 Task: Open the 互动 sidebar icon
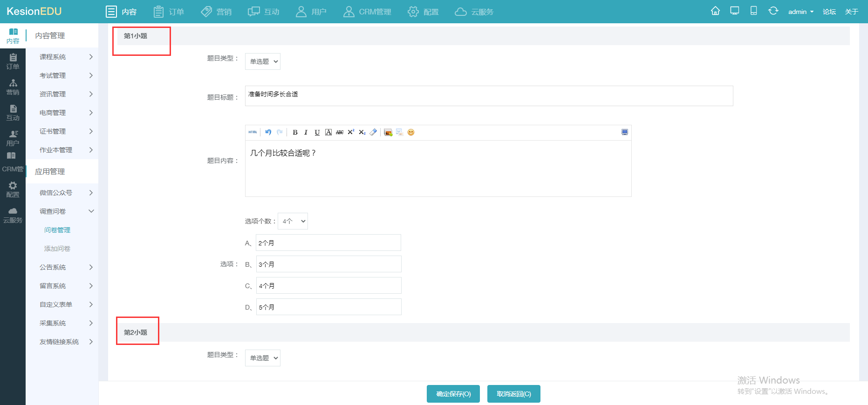tap(13, 112)
